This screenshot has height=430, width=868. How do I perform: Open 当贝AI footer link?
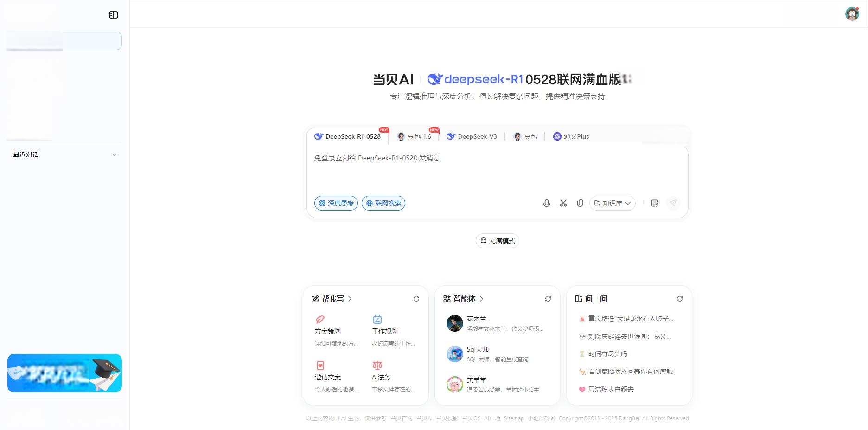pos(424,418)
